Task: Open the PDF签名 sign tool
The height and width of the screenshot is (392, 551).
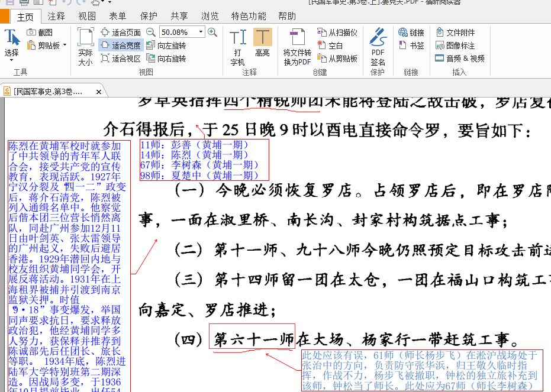Action: point(378,46)
